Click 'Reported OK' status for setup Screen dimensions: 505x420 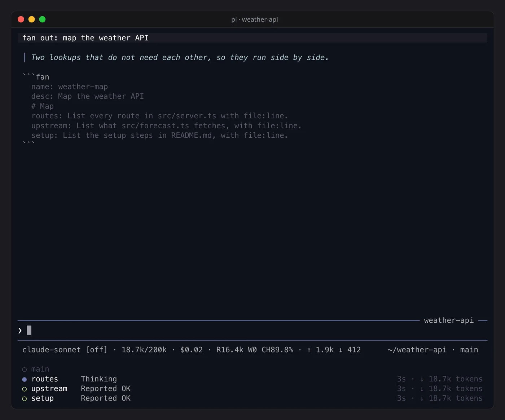(106, 398)
